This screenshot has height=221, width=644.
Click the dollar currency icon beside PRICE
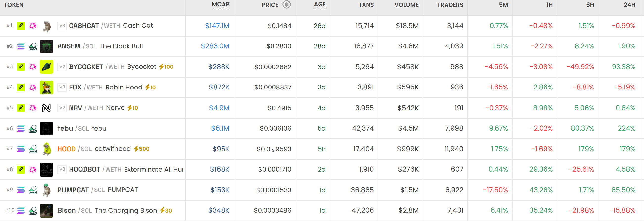[x=287, y=4]
